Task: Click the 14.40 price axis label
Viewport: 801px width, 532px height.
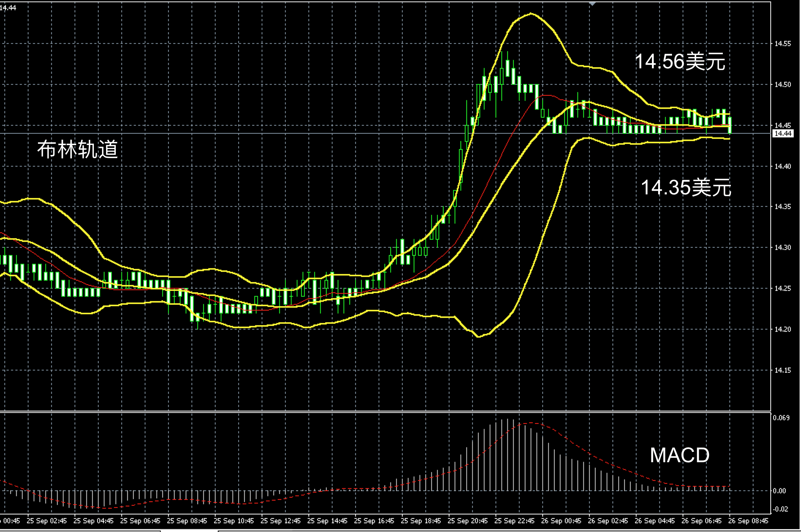Action: coord(783,167)
